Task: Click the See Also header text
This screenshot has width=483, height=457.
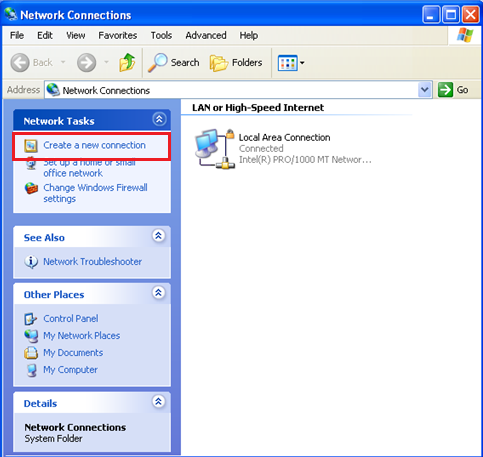Action: click(44, 238)
